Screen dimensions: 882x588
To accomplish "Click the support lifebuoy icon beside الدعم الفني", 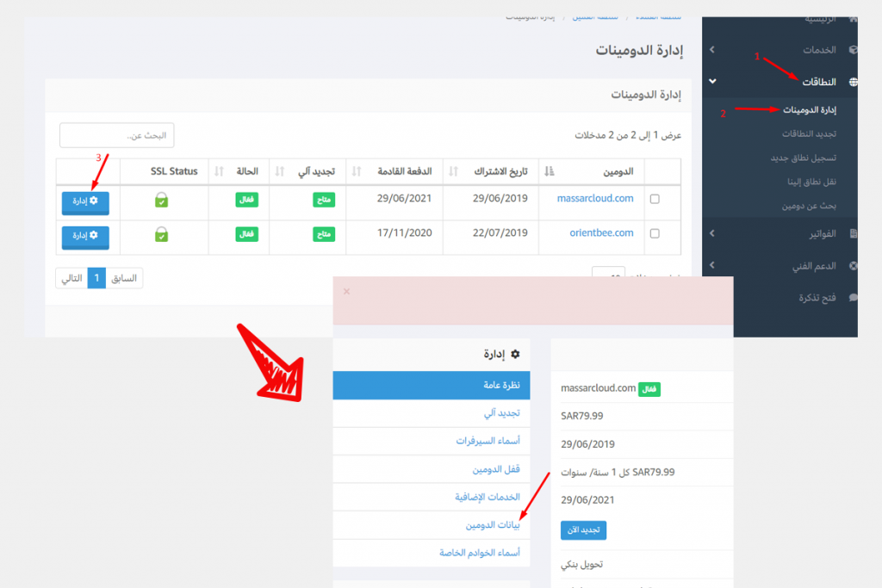I will click(x=854, y=266).
